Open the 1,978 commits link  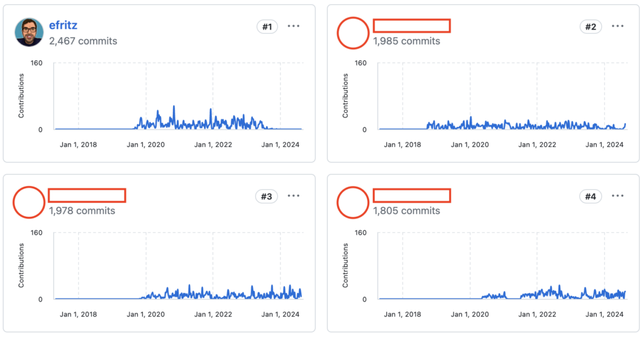pos(82,210)
